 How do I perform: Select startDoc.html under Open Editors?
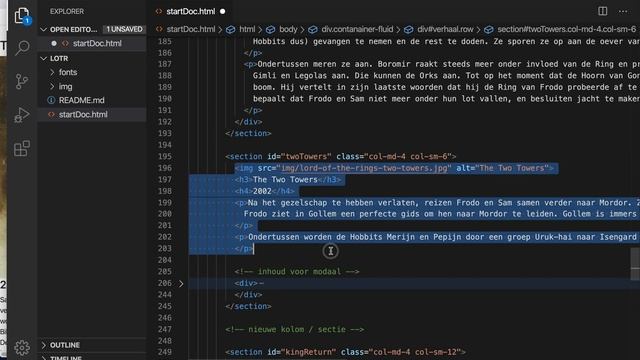point(97,43)
